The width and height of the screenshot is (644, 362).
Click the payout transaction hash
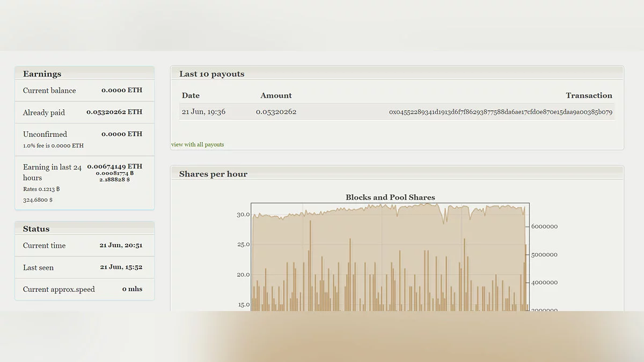(500, 112)
